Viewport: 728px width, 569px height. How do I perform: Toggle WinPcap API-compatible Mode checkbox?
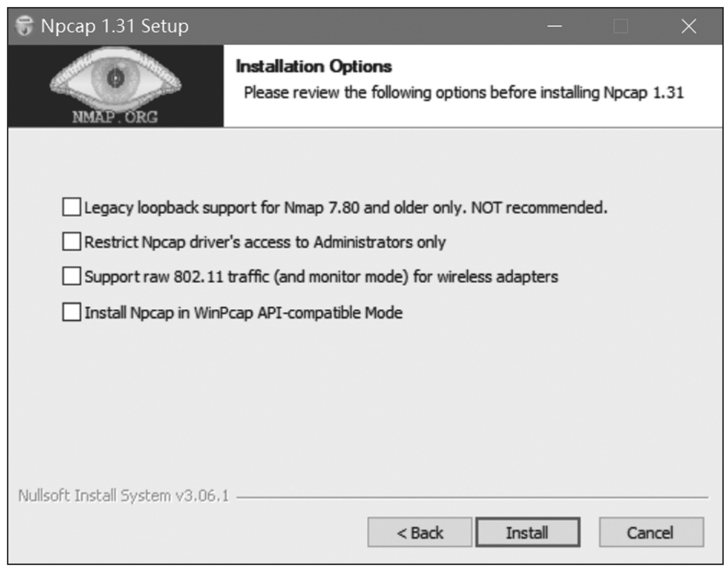pyautogui.click(x=71, y=312)
